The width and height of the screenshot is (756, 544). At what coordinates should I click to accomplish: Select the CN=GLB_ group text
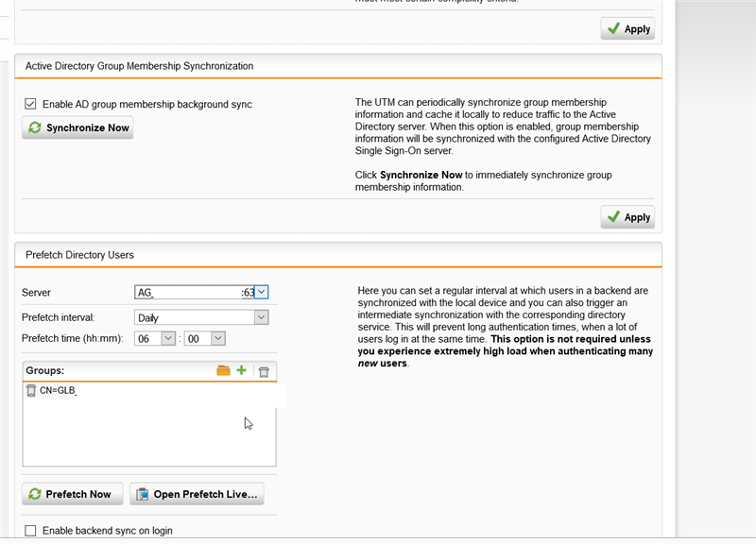click(x=59, y=390)
